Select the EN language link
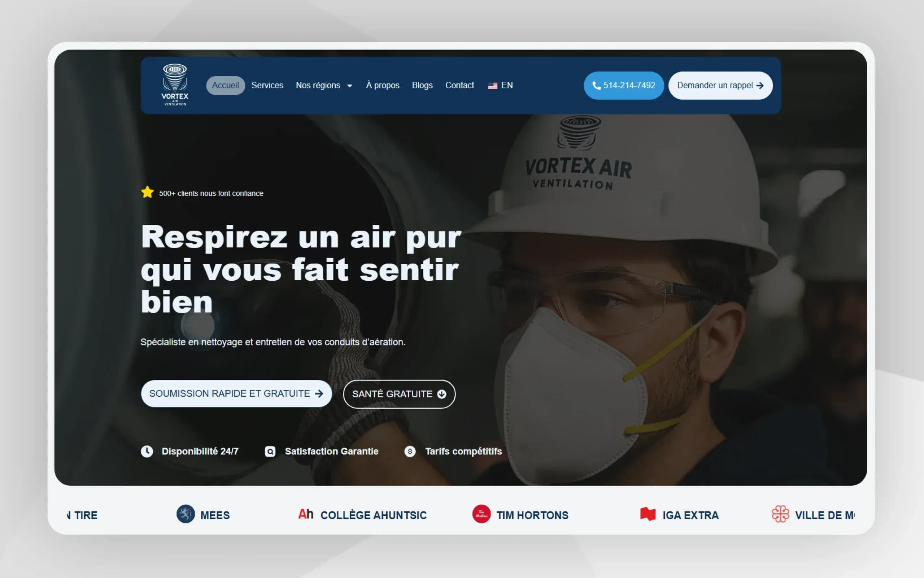 pos(507,85)
